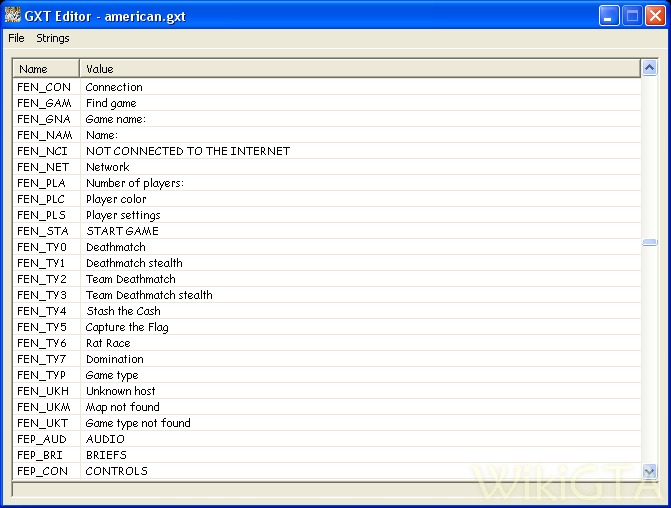Select the 'AUDIO' value cell
671x508 pixels.
(105, 439)
